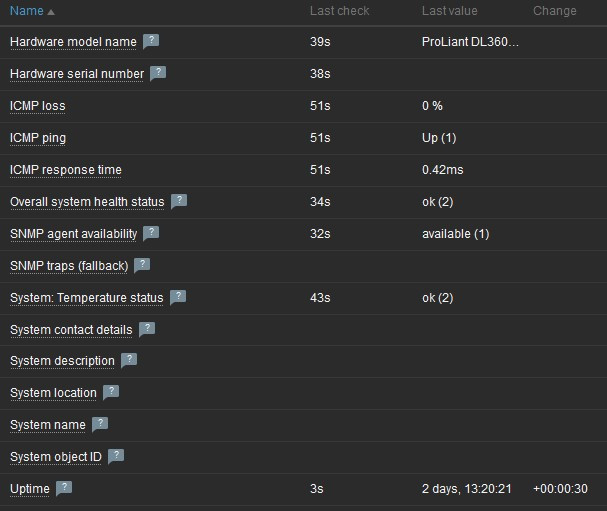Click help icon next to Uptime

[64, 489]
